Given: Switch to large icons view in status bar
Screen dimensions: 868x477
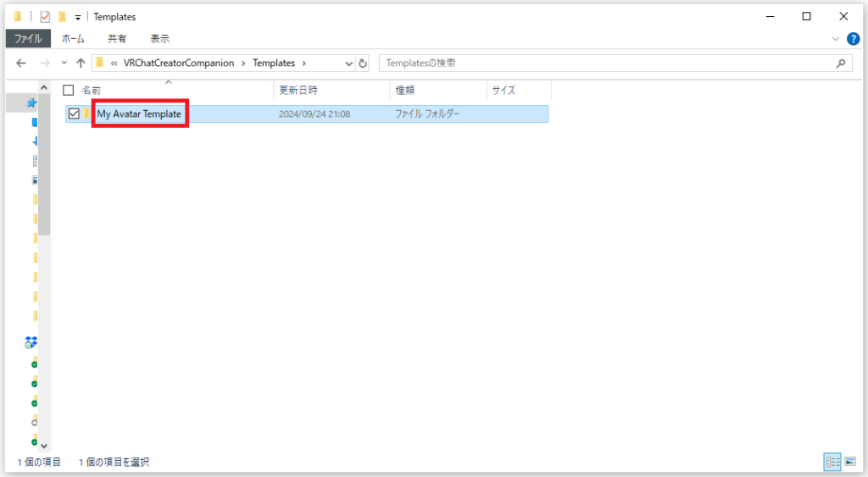Looking at the screenshot, I should click(850, 462).
